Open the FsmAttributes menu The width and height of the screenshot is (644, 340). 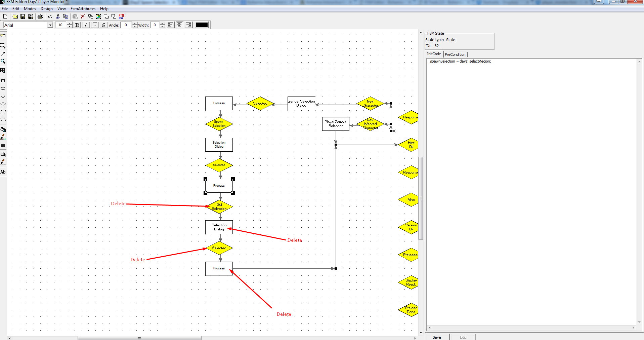click(x=83, y=9)
